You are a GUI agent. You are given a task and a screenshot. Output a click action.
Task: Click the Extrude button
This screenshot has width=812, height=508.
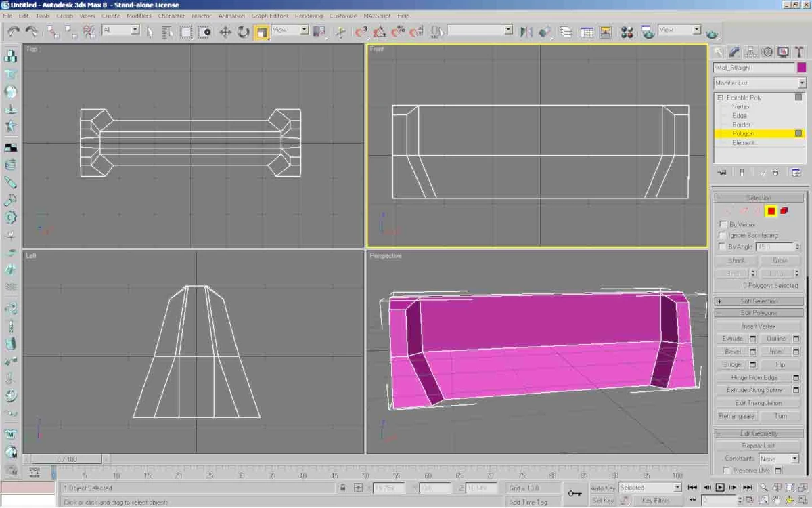tap(732, 339)
